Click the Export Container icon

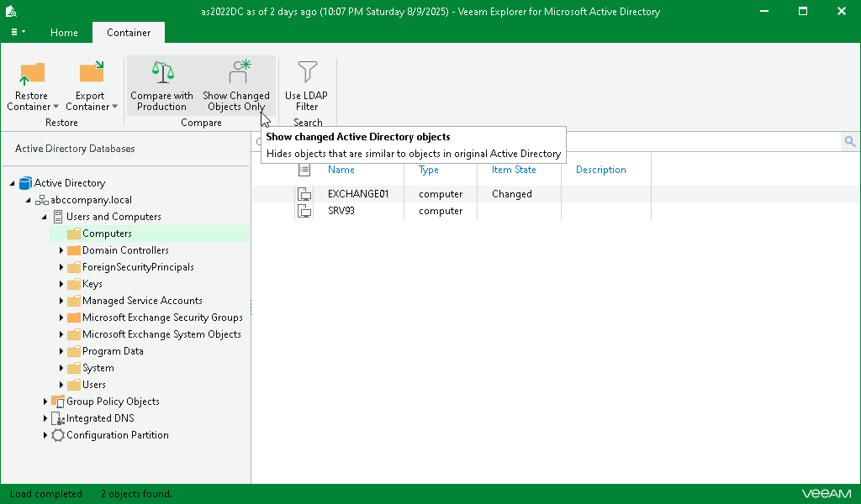91,72
